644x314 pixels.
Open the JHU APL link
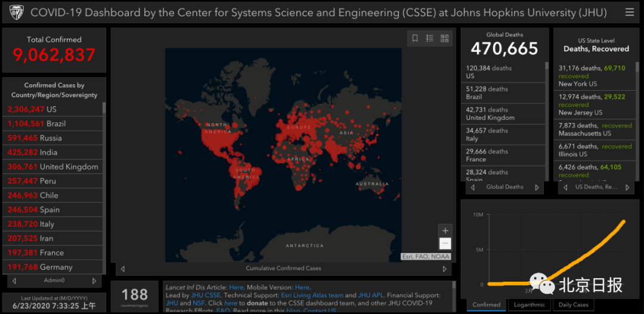(x=370, y=295)
